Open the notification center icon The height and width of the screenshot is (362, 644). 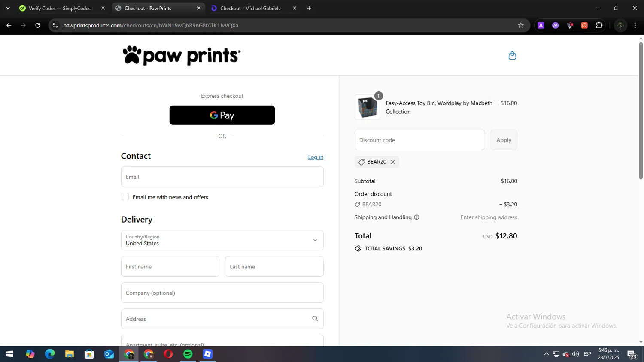632,354
